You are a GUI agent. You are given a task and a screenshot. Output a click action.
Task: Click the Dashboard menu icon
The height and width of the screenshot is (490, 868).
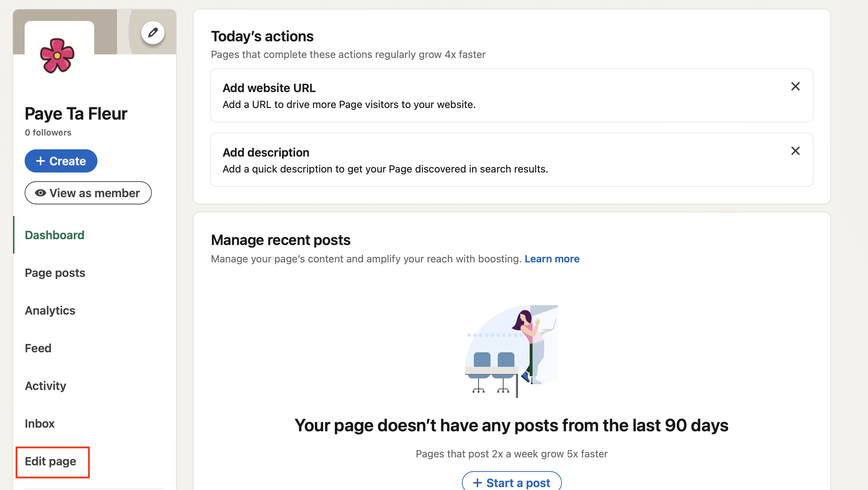click(54, 235)
